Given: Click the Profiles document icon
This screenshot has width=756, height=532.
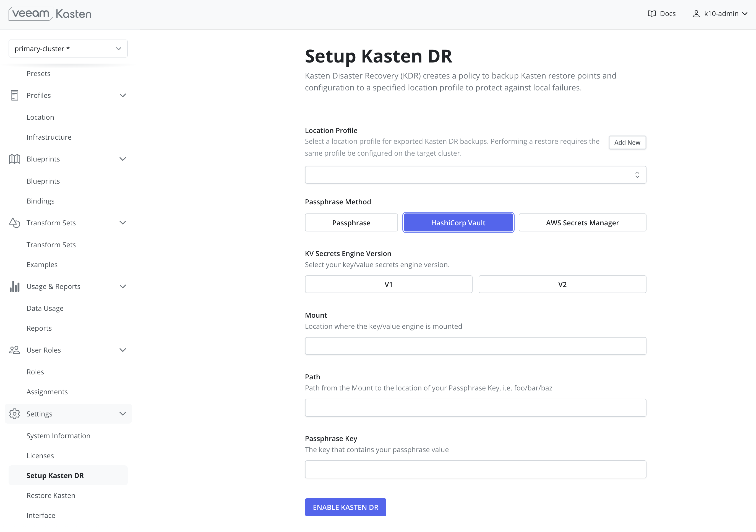Looking at the screenshot, I should click(14, 95).
